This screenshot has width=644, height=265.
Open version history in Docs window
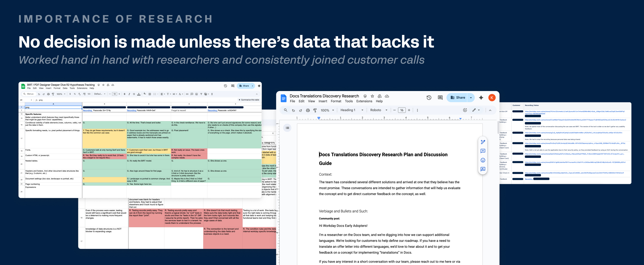(429, 98)
